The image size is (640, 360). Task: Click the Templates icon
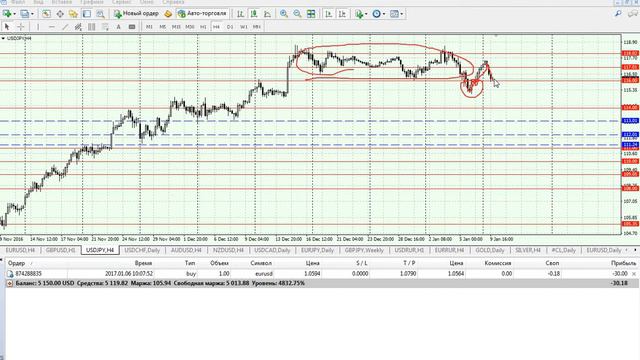coord(394,14)
